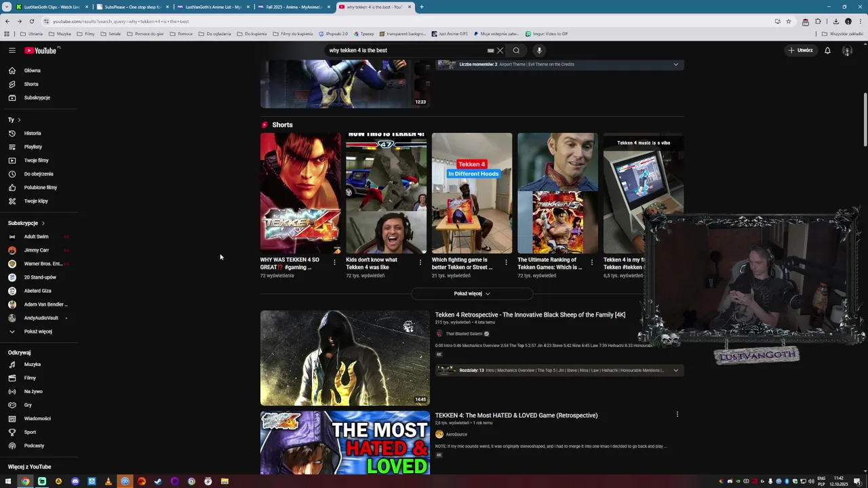Switch to Fall 2025 Anime MyAnimeList tab

pyautogui.click(x=293, y=7)
